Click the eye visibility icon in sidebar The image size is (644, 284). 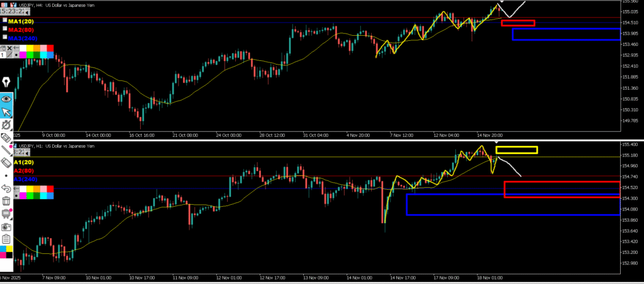7,98
